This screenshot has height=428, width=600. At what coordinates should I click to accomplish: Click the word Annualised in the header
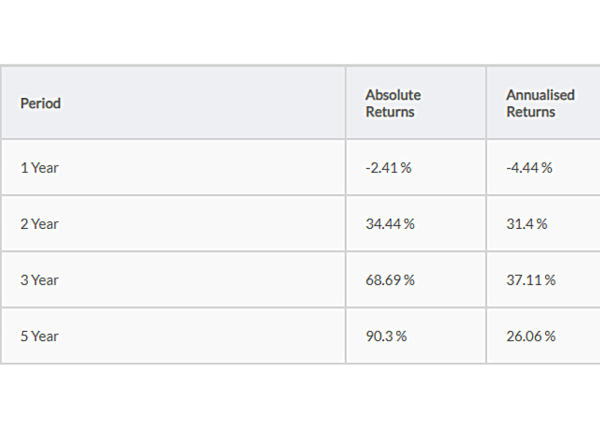tap(540, 95)
